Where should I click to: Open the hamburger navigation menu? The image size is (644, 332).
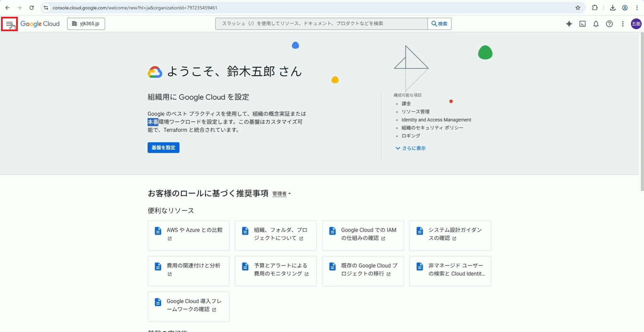click(9, 24)
